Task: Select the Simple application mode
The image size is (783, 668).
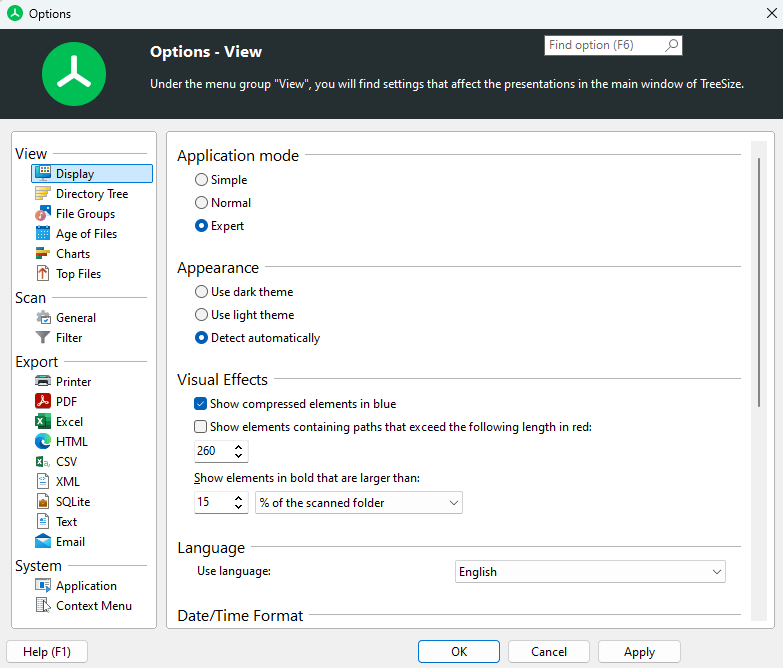Action: [x=201, y=179]
